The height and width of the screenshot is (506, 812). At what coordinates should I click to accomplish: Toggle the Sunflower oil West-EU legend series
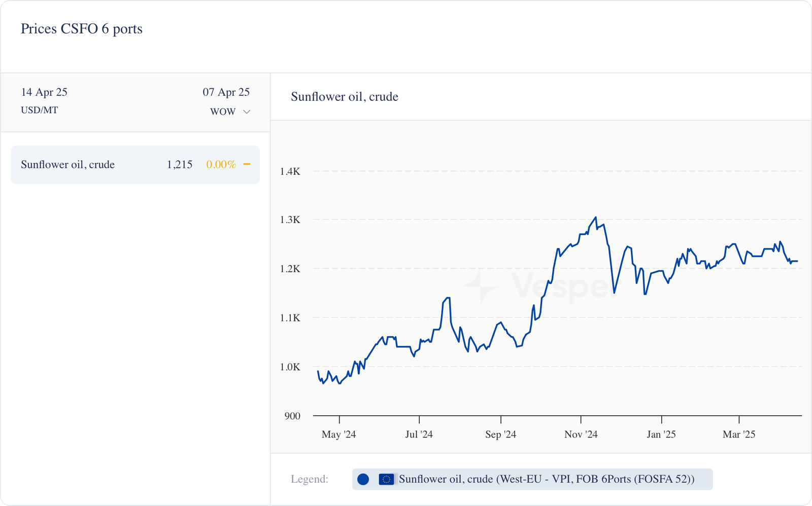point(546,479)
